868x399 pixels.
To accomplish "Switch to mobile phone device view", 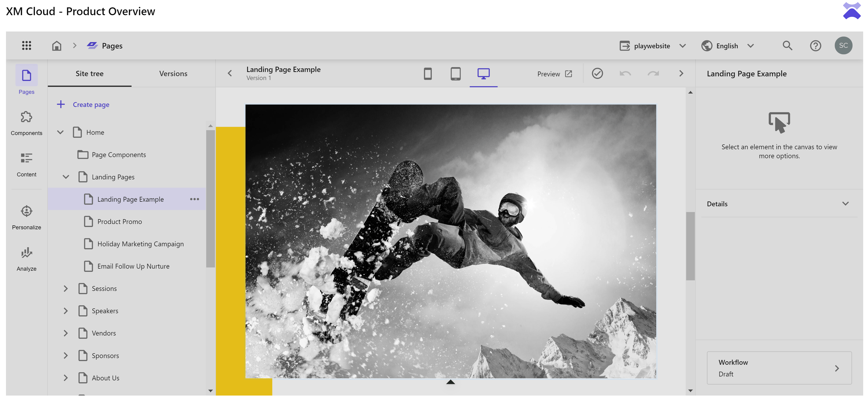I will point(428,73).
